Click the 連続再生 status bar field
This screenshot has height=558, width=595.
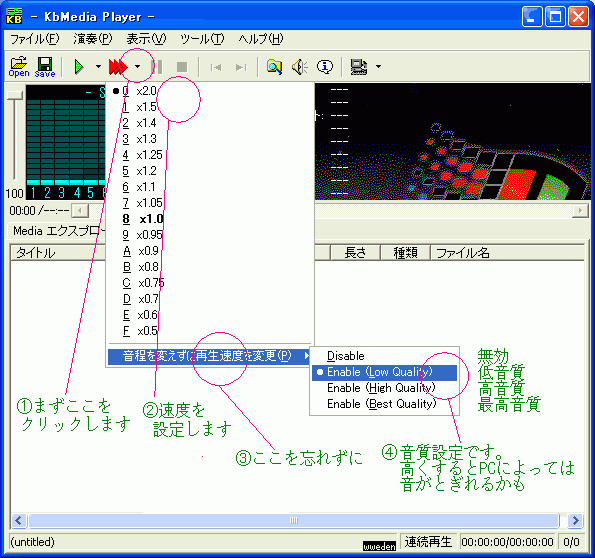tap(428, 542)
